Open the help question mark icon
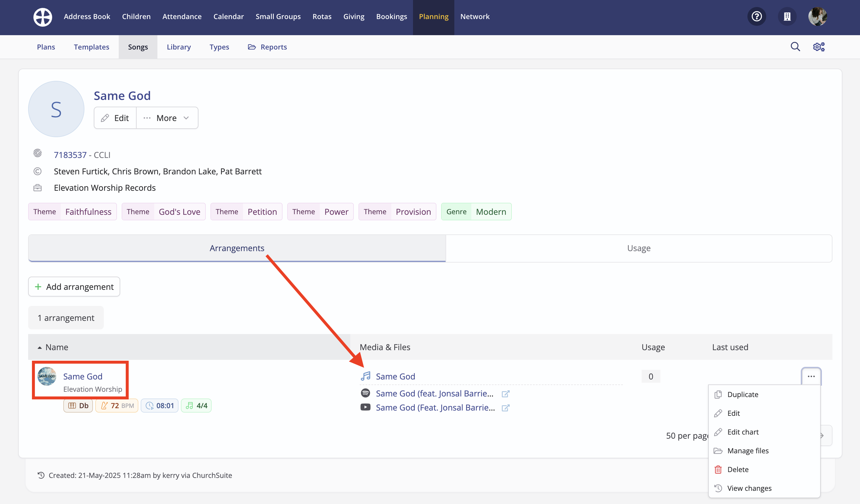The width and height of the screenshot is (860, 504). [757, 16]
